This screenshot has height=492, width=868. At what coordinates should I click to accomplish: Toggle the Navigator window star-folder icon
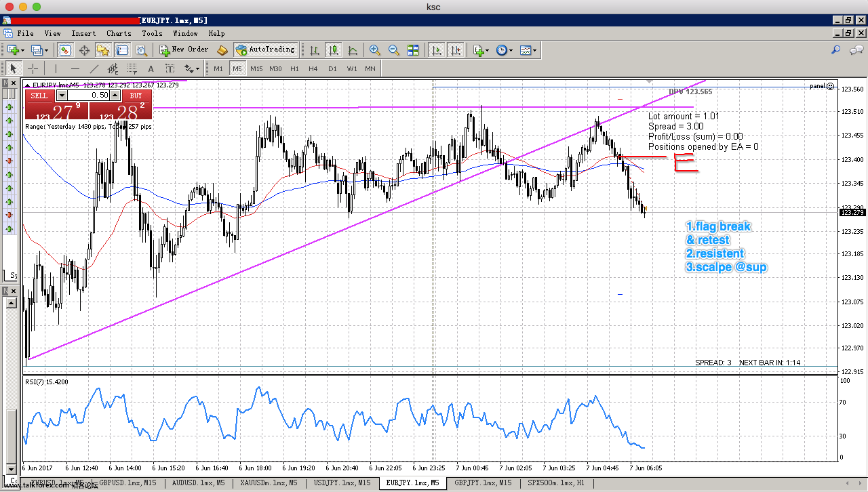click(x=103, y=50)
